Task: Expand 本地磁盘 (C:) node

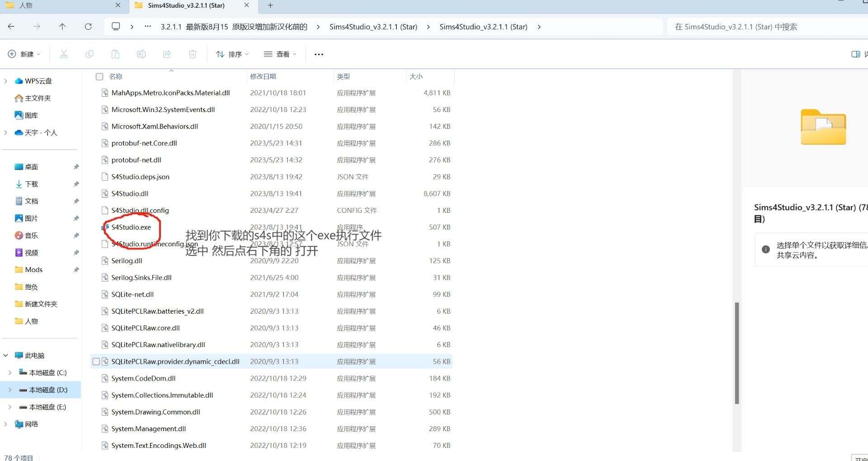Action: pyautogui.click(x=10, y=373)
